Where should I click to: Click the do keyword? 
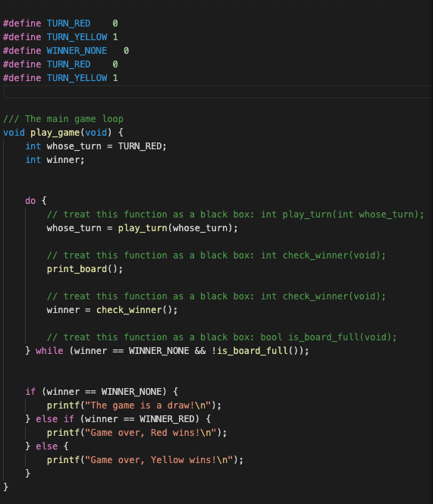[x=30, y=201]
